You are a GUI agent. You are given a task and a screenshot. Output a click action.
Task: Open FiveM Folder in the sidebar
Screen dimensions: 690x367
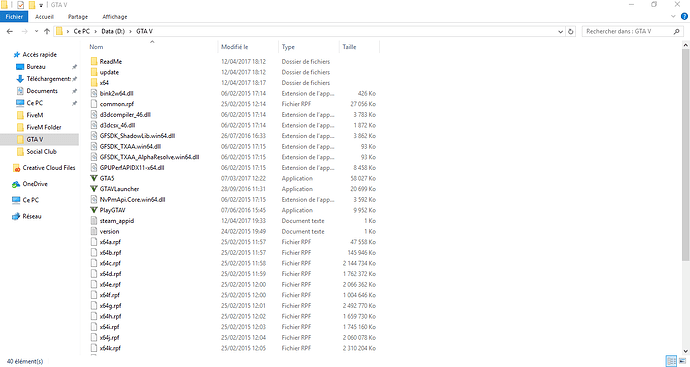[x=44, y=127]
